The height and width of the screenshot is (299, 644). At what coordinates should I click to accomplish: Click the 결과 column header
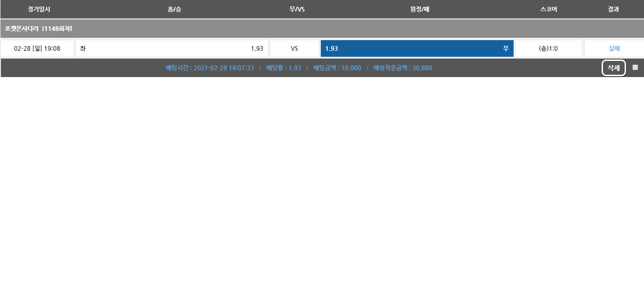[x=613, y=9]
